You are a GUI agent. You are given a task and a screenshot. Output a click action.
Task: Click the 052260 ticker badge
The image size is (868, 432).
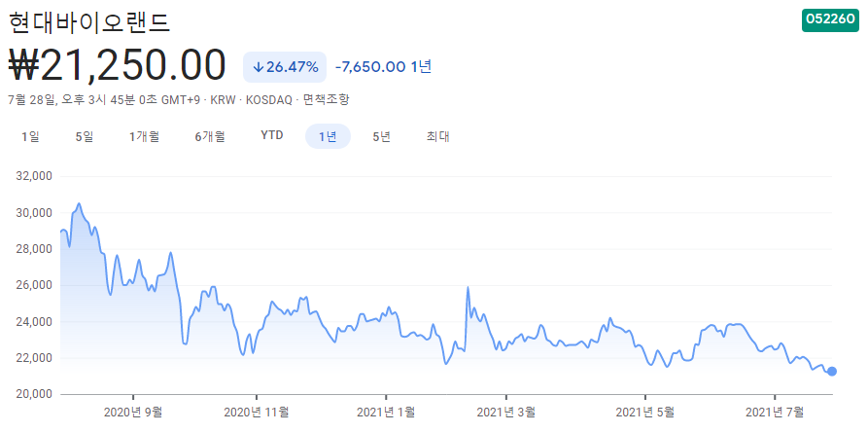point(830,19)
